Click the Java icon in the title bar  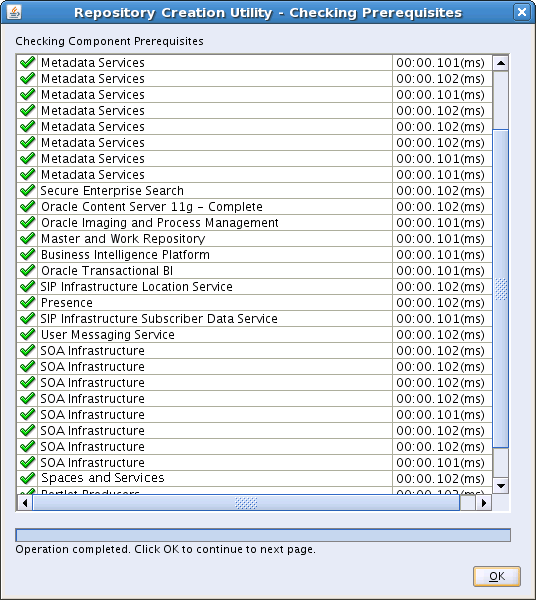coord(14,12)
